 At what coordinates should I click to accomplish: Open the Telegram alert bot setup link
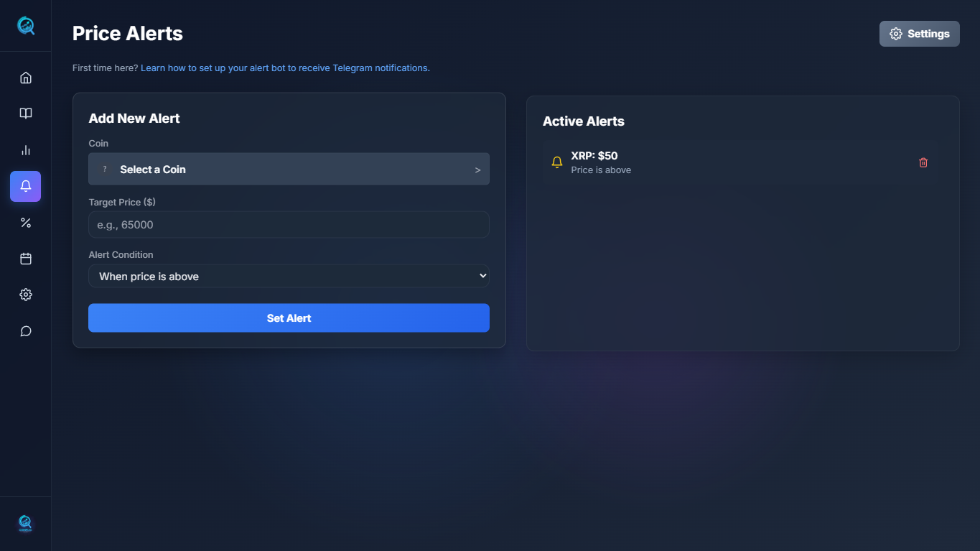[285, 68]
